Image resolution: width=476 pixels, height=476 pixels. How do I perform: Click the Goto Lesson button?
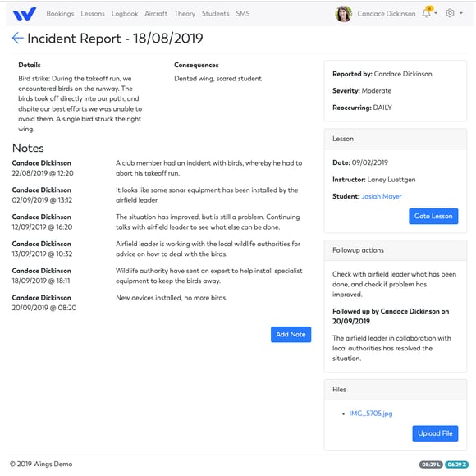click(433, 216)
